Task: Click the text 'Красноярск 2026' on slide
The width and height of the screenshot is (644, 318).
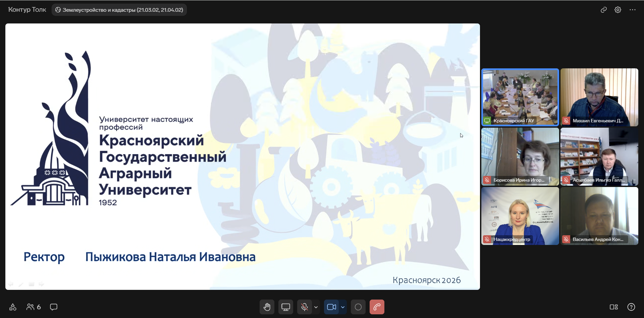Action: click(427, 280)
